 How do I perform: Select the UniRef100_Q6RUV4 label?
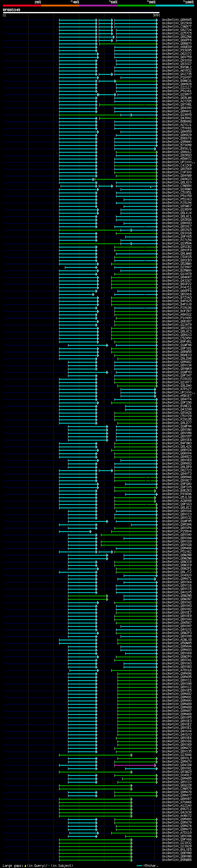click(177, 454)
